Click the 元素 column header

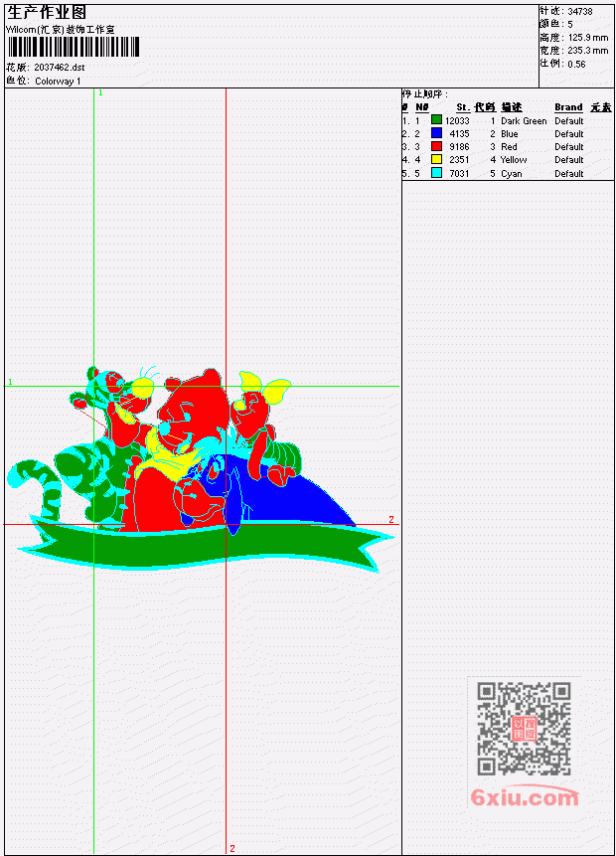coord(601,107)
